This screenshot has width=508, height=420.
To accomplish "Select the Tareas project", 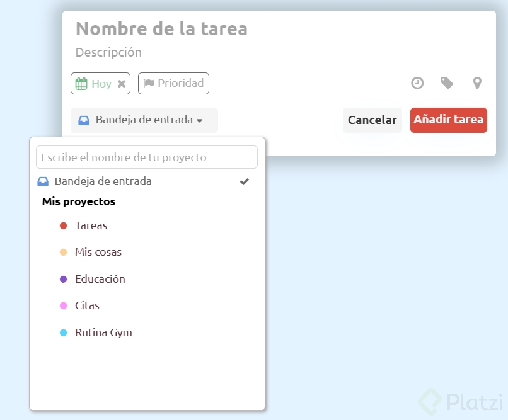I will tap(91, 225).
